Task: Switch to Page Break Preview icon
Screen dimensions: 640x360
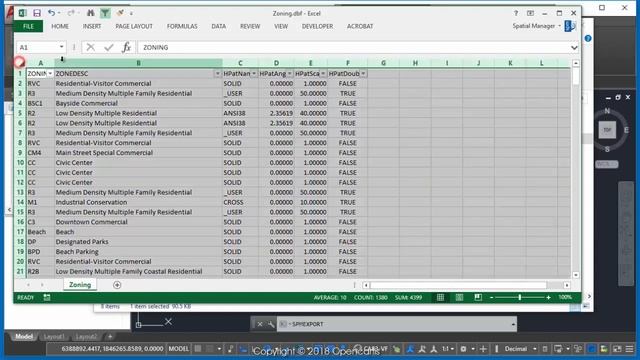Action: tap(478, 298)
